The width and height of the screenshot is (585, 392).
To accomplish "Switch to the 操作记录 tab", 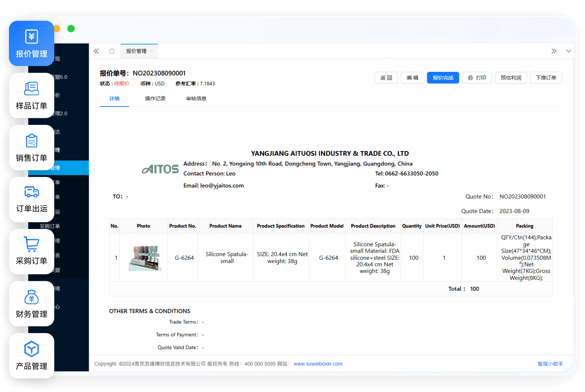I will 155,99.
